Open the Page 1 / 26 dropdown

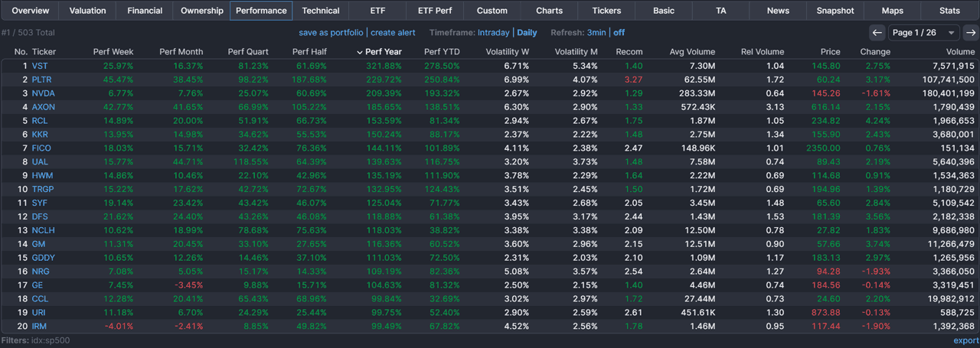[x=924, y=33]
